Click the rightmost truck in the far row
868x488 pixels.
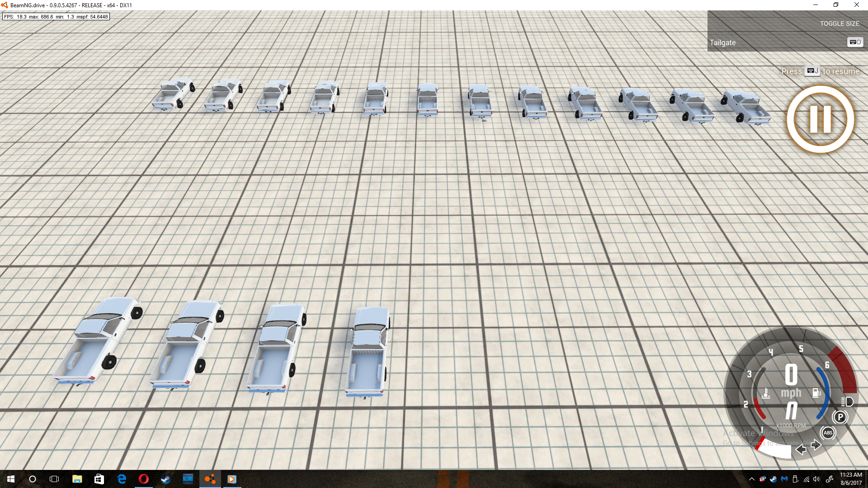tap(745, 108)
